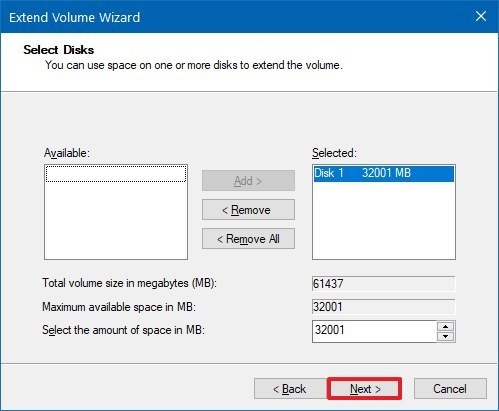Click the 'Select the amount of space' label

pyautogui.click(x=123, y=330)
